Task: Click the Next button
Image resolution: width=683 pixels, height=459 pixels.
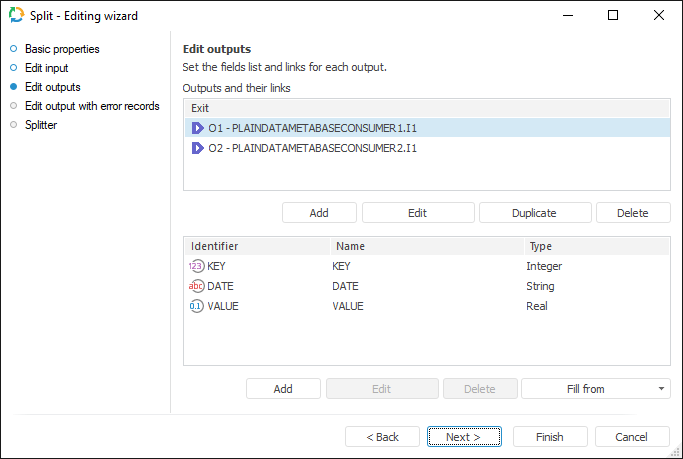Action: coord(463,437)
